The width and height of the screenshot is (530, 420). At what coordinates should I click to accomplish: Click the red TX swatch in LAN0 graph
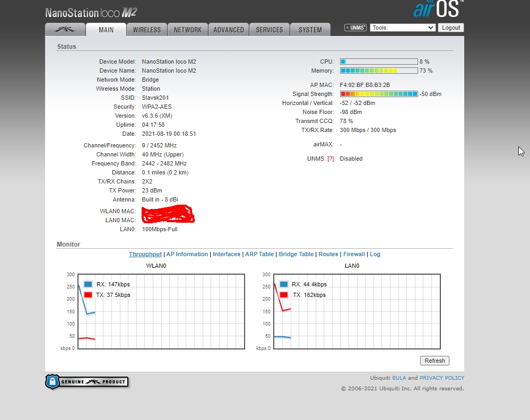click(x=284, y=295)
